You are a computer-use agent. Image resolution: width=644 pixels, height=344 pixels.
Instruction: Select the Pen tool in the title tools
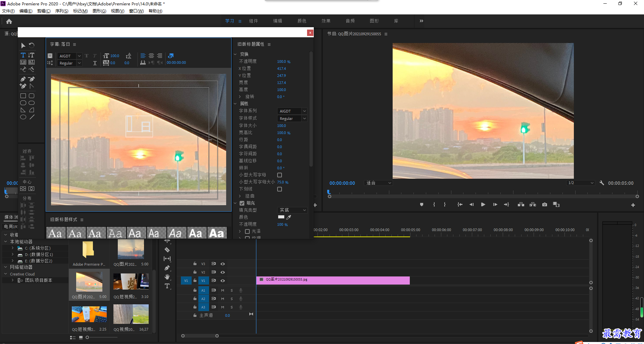tap(23, 79)
